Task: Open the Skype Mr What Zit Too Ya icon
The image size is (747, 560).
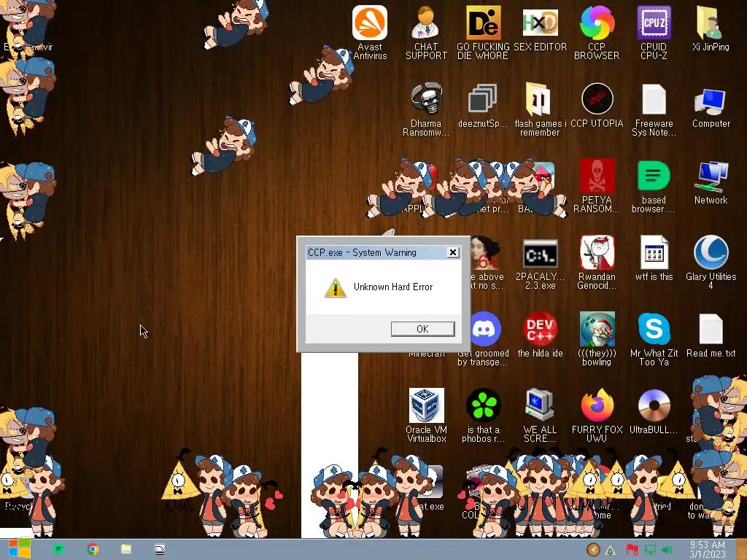Action: tap(654, 339)
